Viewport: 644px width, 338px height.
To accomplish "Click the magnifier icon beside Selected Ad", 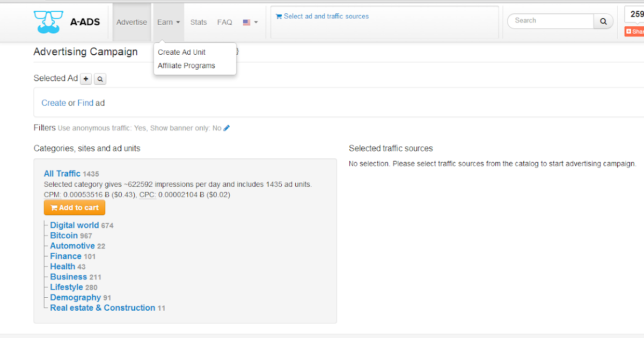I will (100, 78).
